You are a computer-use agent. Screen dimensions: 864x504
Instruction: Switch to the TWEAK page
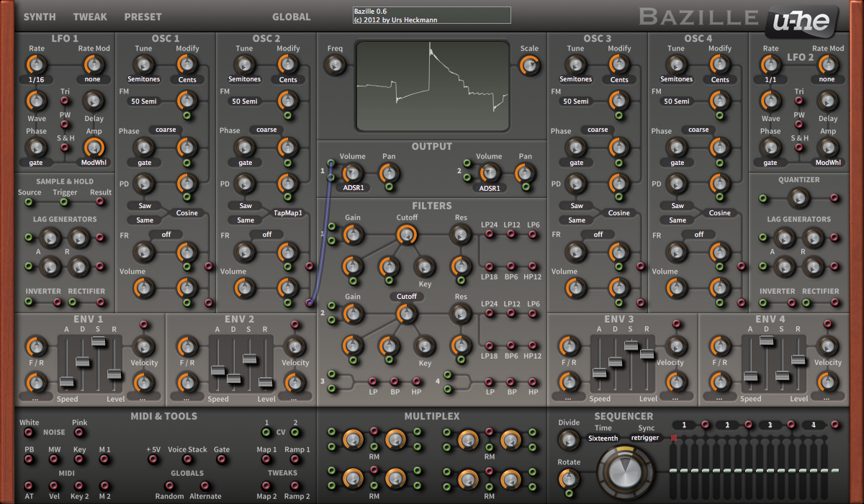(x=90, y=17)
